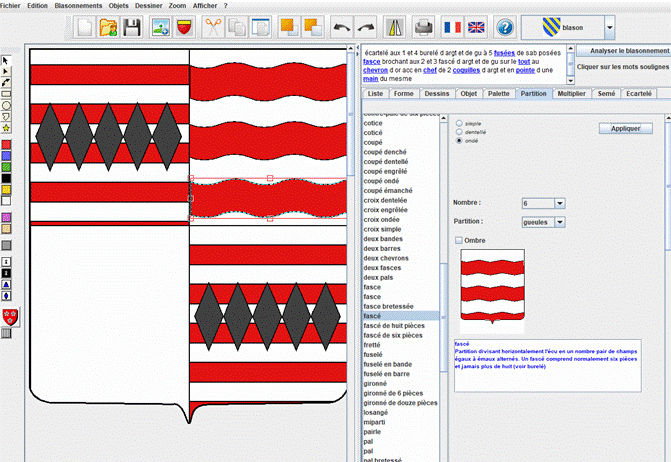Click the Appliquer button
The width and height of the screenshot is (671, 462).
(625, 129)
